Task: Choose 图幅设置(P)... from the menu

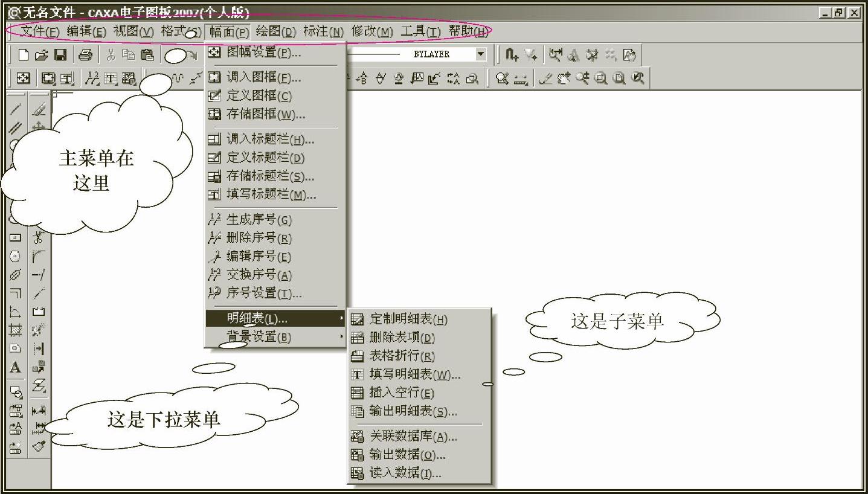Action: (275, 53)
